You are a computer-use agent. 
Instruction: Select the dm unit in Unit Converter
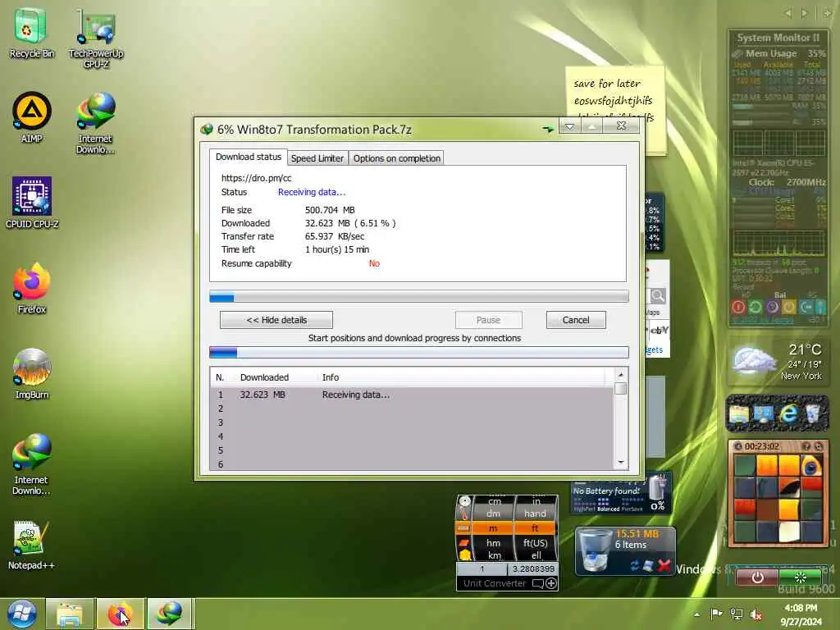[x=493, y=514]
